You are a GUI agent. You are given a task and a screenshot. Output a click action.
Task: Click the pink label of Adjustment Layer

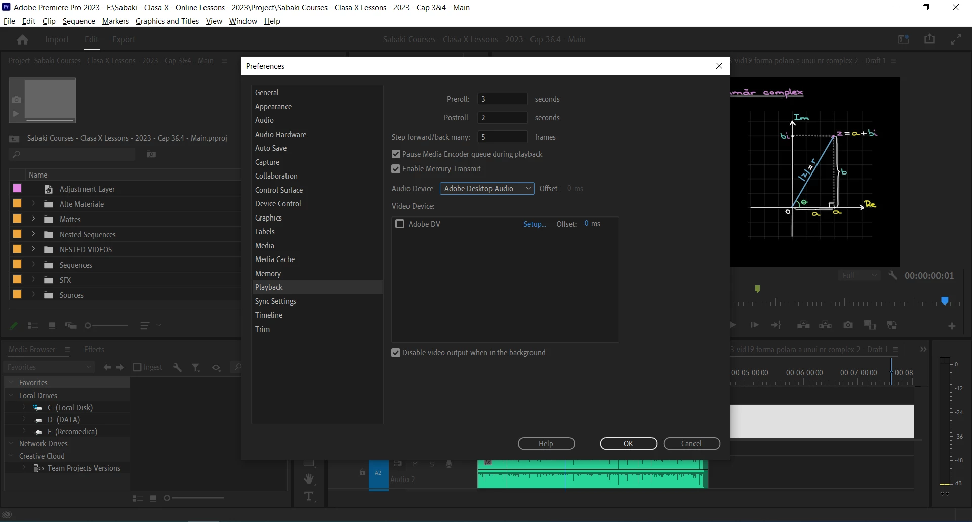coord(17,188)
